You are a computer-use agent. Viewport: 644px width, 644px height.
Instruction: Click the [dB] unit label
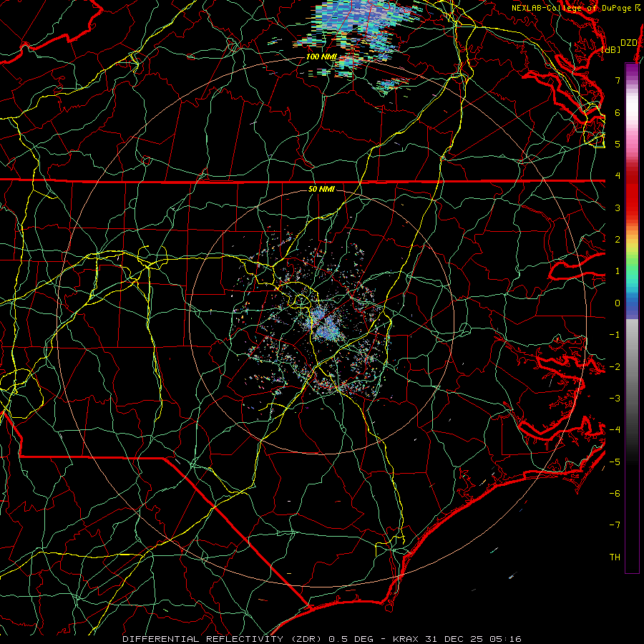point(611,50)
